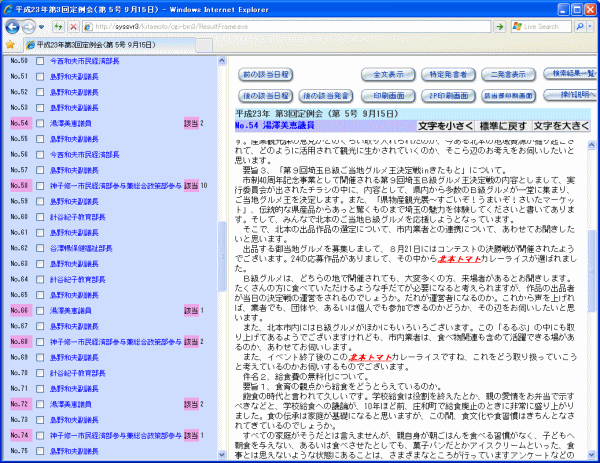Open the 今西和夫市民経済部長 link in row No.56
The image size is (600, 463).
(x=85, y=155)
